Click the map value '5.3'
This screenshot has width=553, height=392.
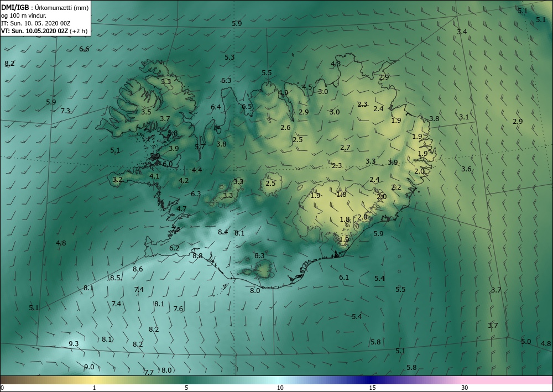point(229,57)
